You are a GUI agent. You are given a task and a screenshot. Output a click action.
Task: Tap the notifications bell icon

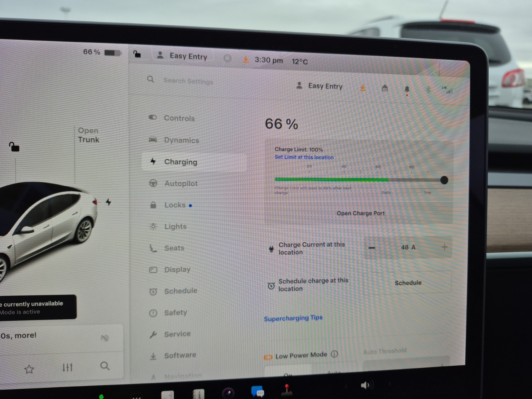[407, 89]
